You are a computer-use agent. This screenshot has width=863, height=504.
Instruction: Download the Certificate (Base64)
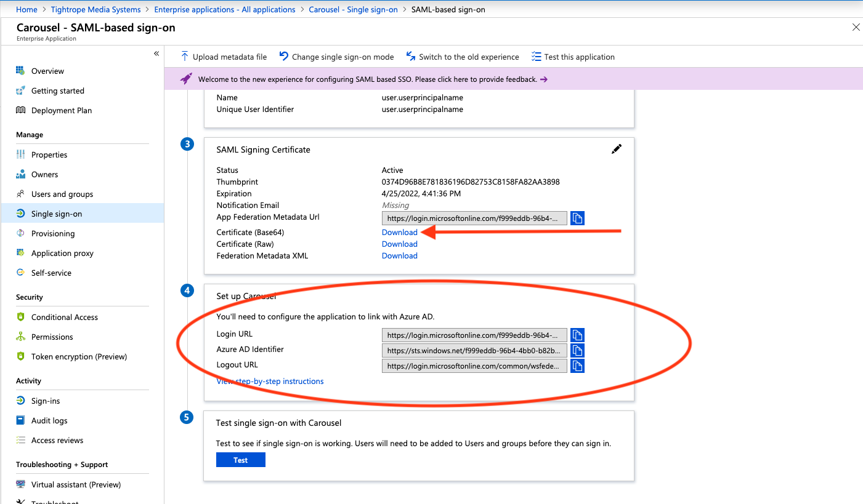click(x=400, y=232)
